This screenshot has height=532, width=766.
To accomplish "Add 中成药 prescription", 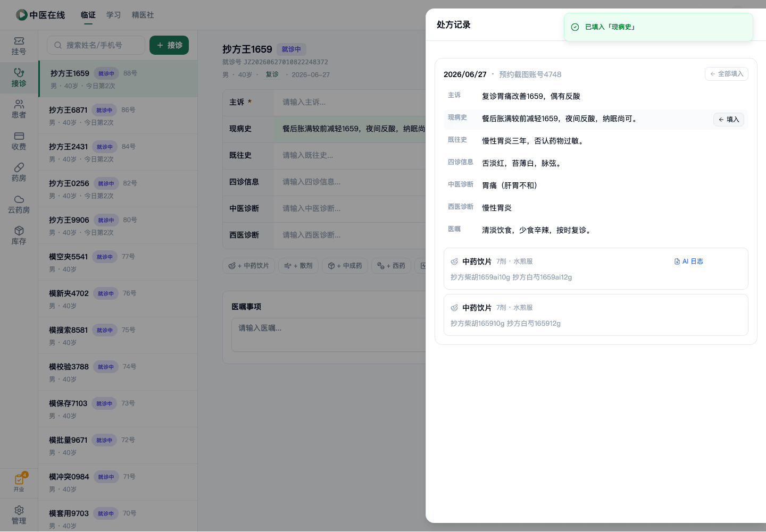I will click(x=345, y=266).
